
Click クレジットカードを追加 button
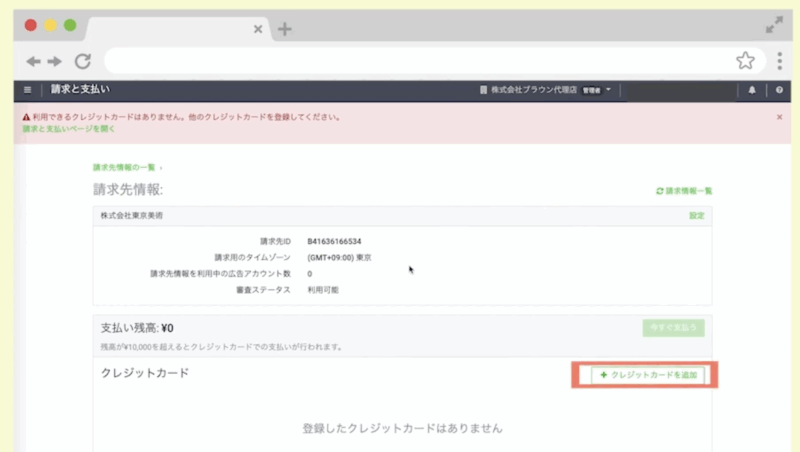648,375
